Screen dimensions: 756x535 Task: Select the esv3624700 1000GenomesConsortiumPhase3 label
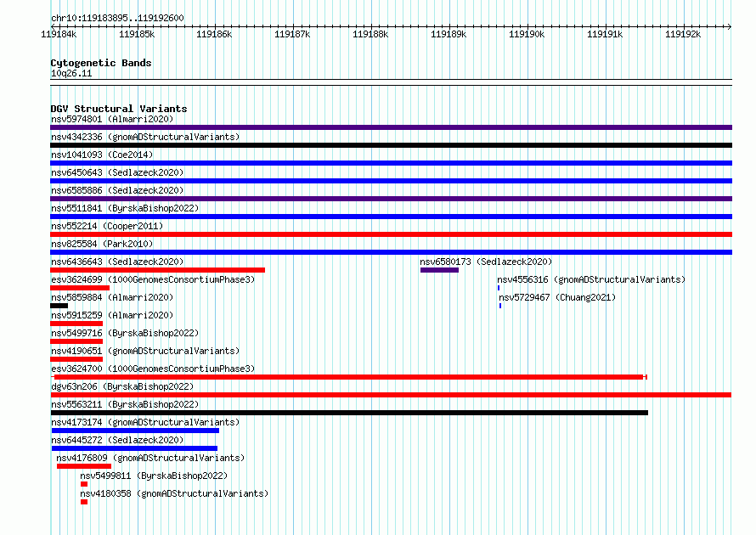(153, 369)
